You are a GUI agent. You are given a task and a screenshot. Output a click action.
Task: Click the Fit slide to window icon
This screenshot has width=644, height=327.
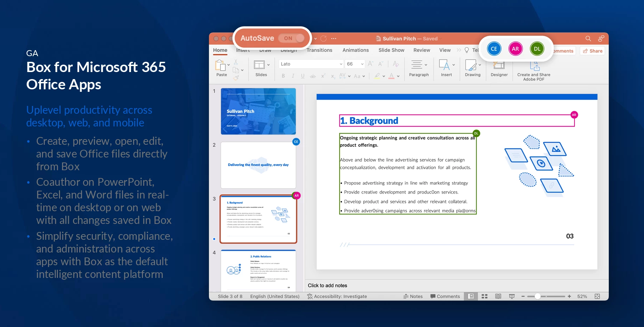pos(597,296)
